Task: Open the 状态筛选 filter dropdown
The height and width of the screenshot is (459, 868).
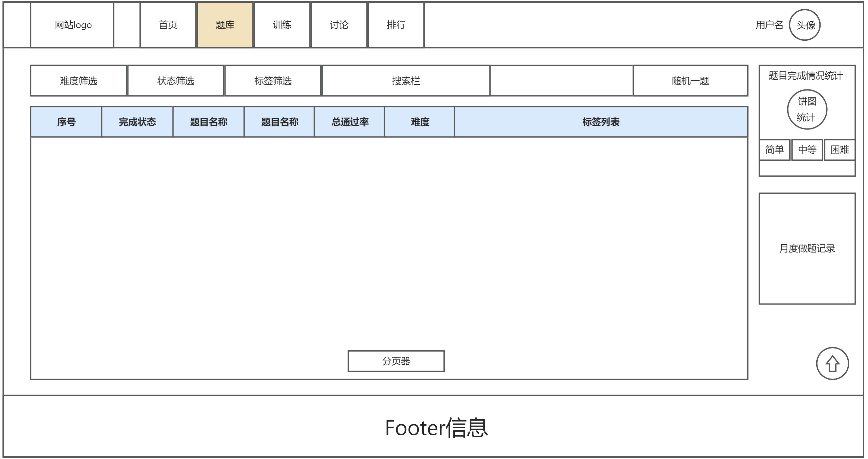Action: (175, 81)
